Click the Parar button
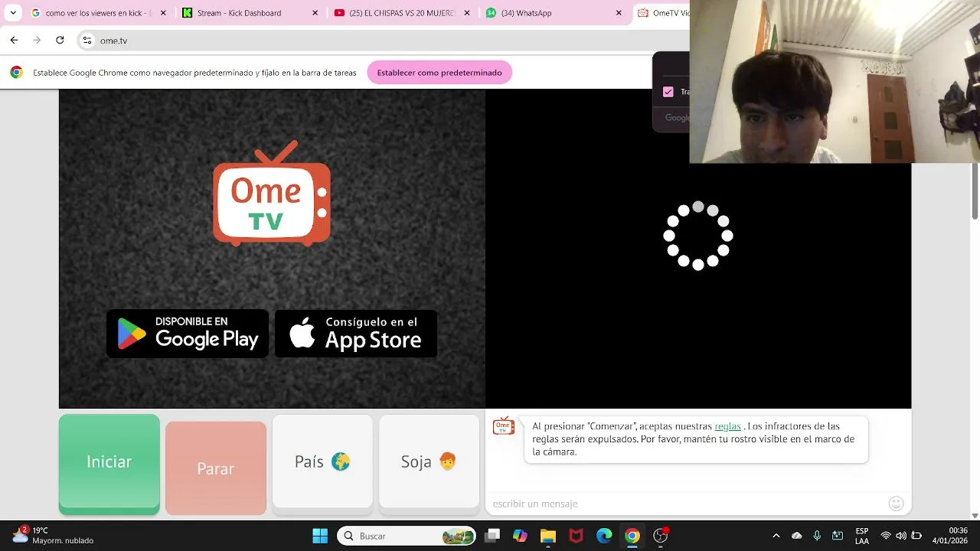The height and width of the screenshot is (551, 980). click(x=216, y=468)
